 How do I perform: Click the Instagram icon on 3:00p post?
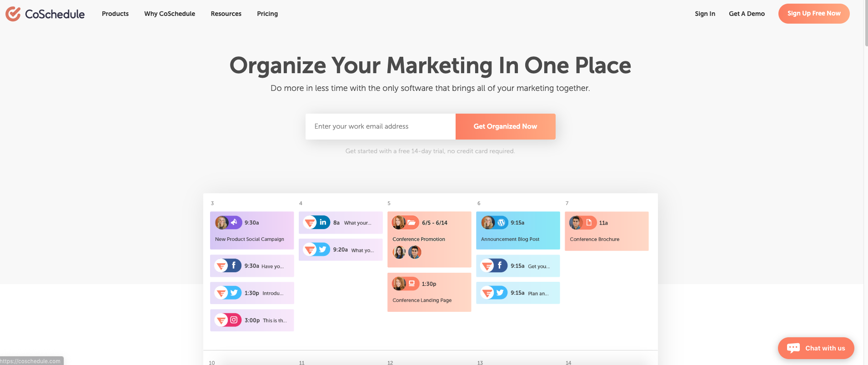click(234, 320)
